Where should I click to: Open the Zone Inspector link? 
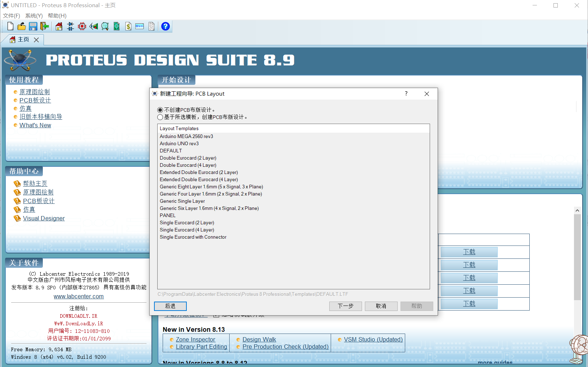point(195,339)
